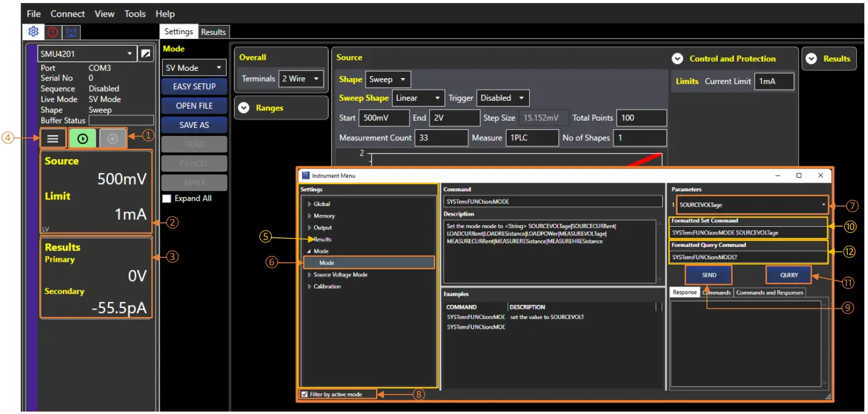Open the SV Mode dropdown

(x=194, y=68)
